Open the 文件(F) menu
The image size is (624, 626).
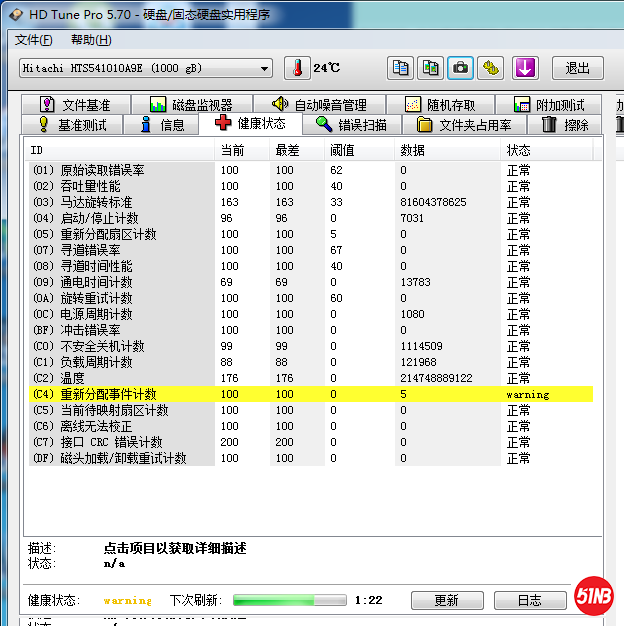34,40
